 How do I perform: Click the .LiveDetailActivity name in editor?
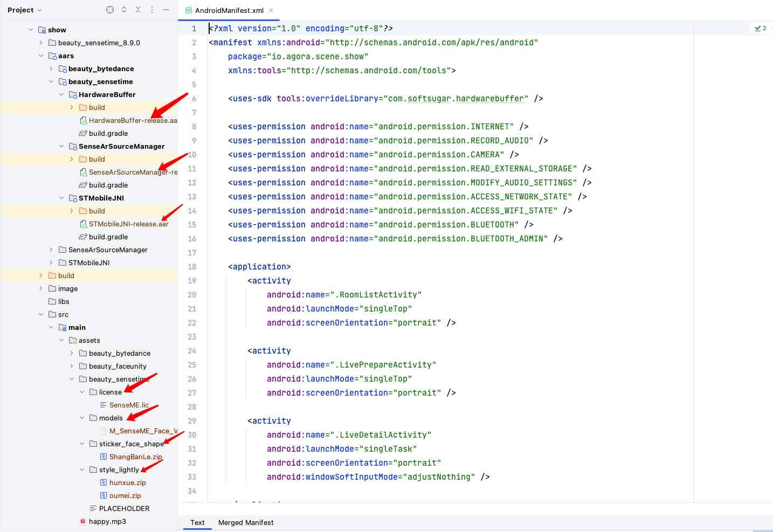381,435
